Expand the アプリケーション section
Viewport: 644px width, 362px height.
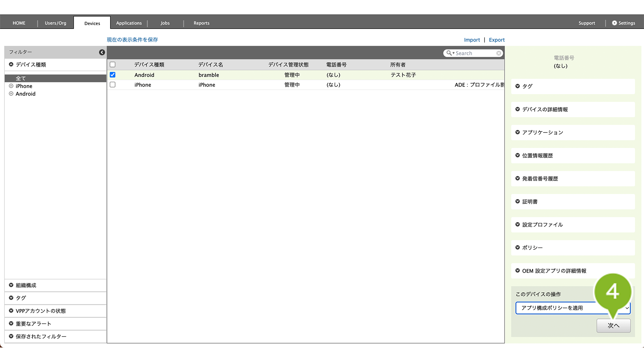pos(542,132)
